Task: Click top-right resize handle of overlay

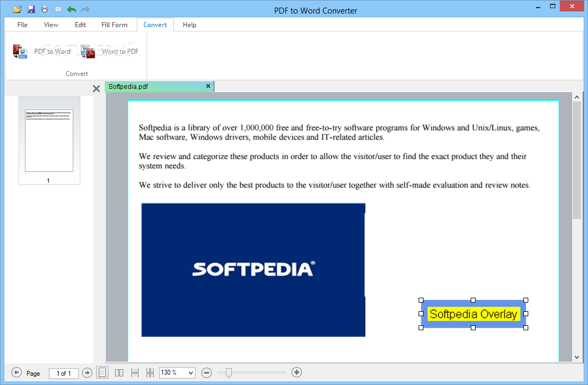Action: [x=526, y=300]
